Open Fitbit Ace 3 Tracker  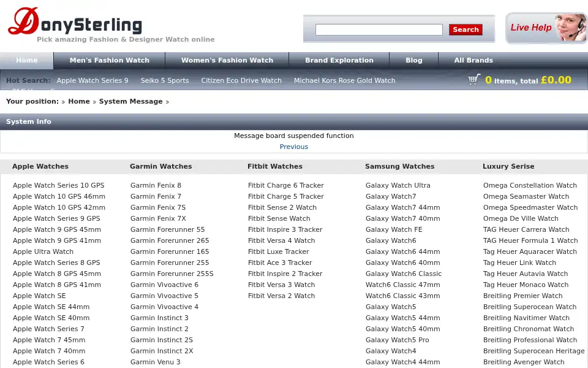[x=280, y=263]
